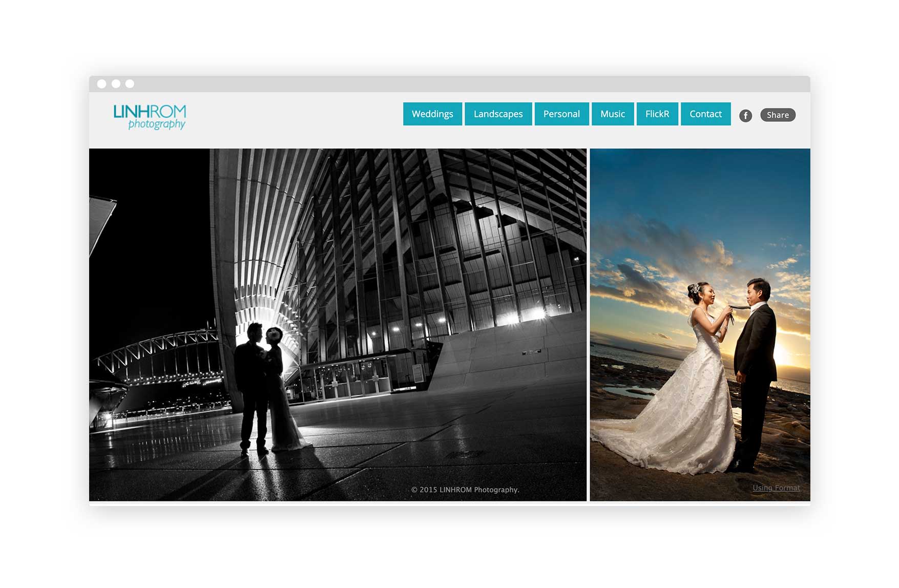Screen dimensions: 899x588
Task: Follow the Using Format link
Action: coord(776,488)
